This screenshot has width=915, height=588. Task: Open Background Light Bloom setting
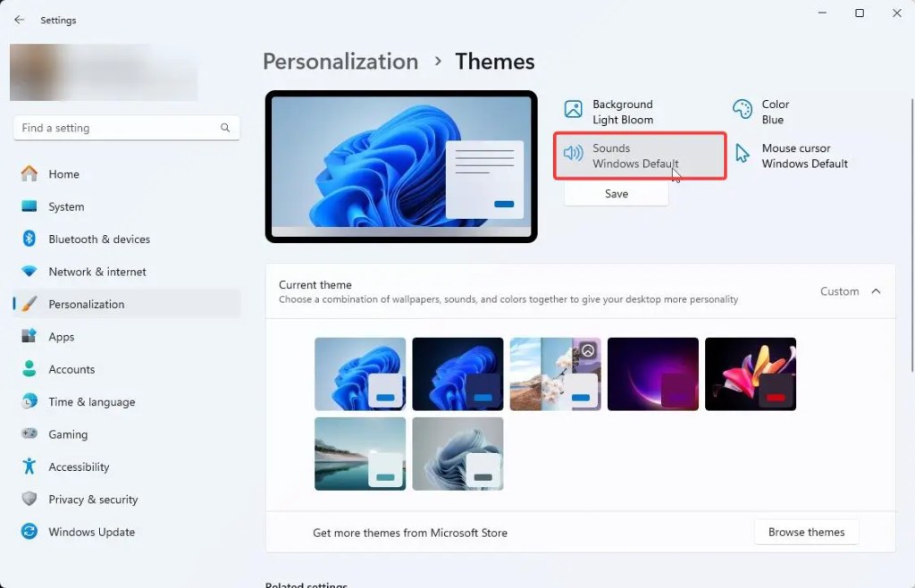tap(640, 112)
